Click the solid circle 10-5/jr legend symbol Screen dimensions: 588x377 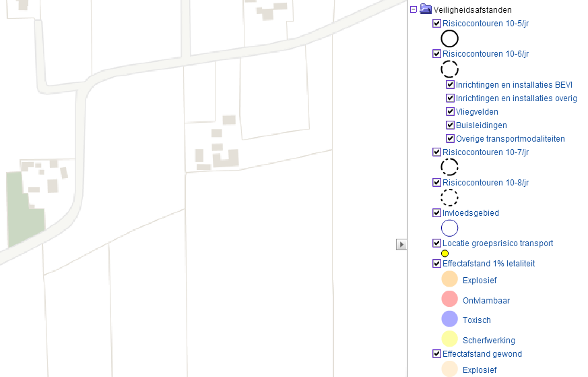pos(449,38)
